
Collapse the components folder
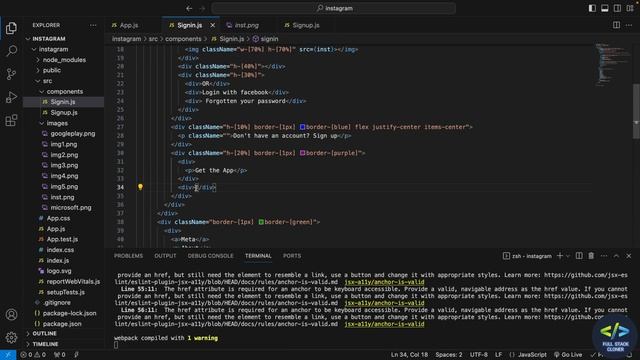click(x=42, y=91)
